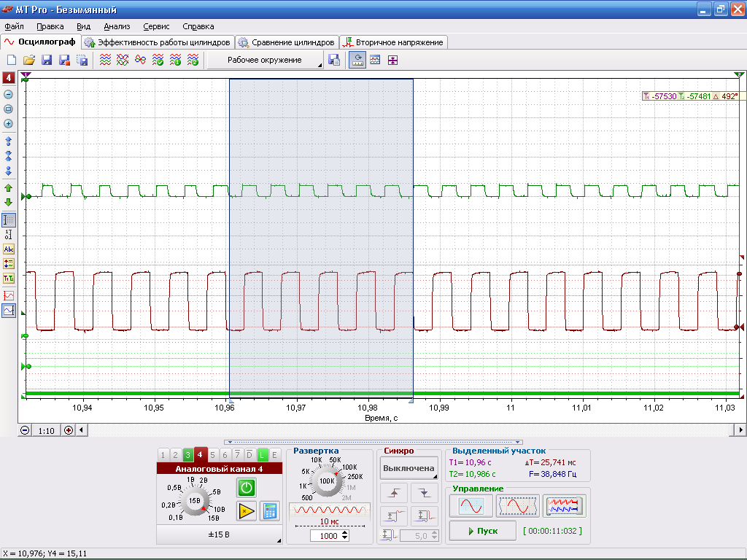The height and width of the screenshot is (560, 747).
Task: Click the purple vertical-centering toolbar icon
Action: tap(392, 60)
